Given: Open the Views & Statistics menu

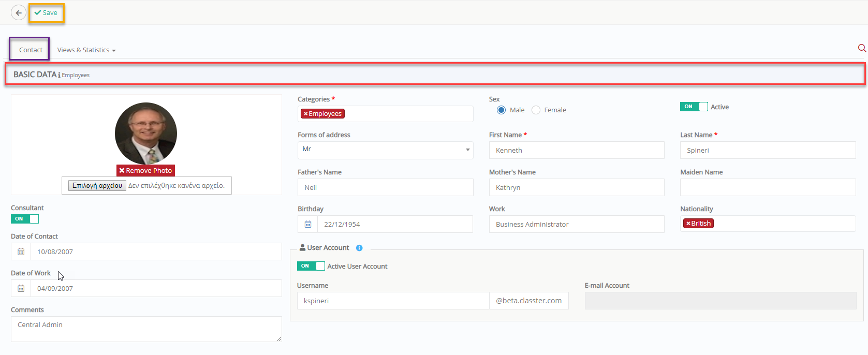Looking at the screenshot, I should coord(86,50).
